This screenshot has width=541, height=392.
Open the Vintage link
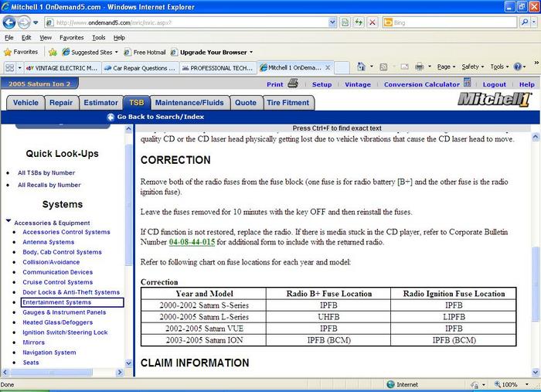coord(358,84)
